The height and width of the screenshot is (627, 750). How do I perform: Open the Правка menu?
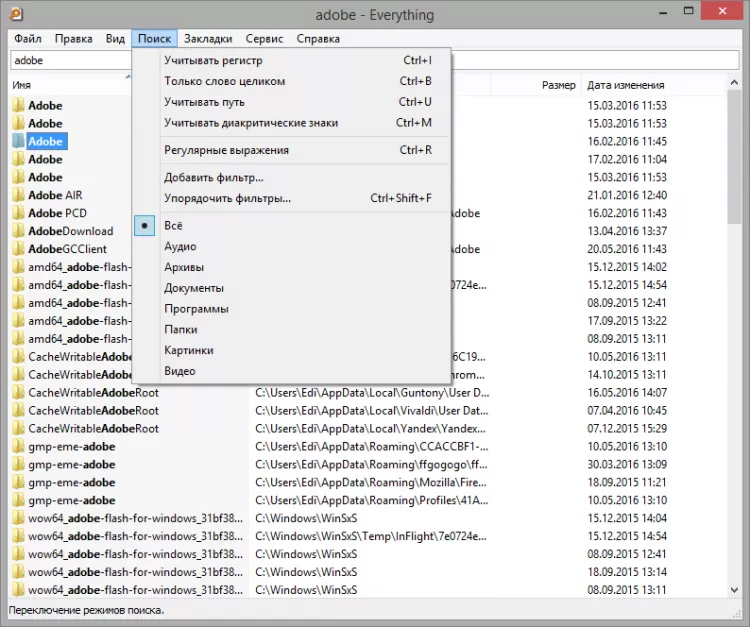(x=73, y=39)
